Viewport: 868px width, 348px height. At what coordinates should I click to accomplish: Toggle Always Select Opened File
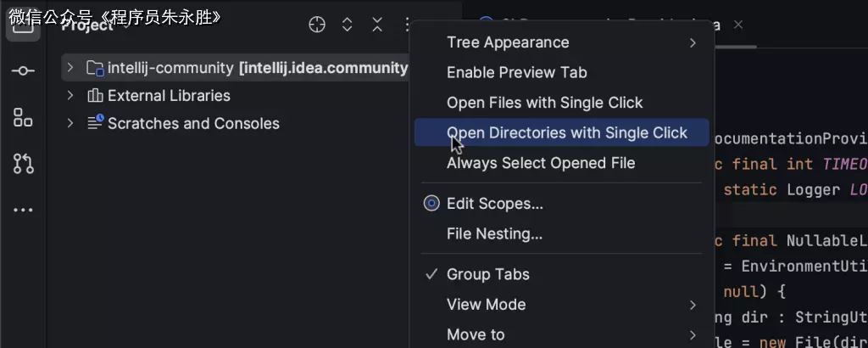[540, 163]
